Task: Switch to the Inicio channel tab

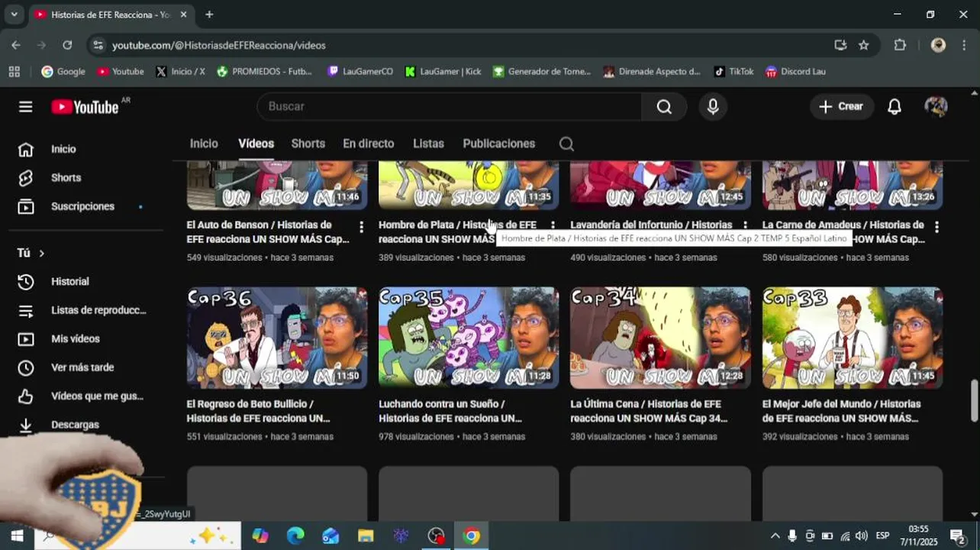Action: tap(204, 144)
